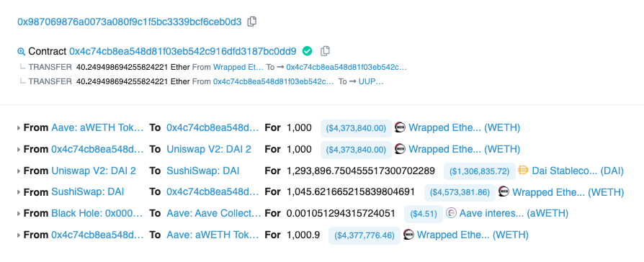Expand the final 1,000.9 WETH row
The height and width of the screenshot is (262, 644).
coord(19,235)
